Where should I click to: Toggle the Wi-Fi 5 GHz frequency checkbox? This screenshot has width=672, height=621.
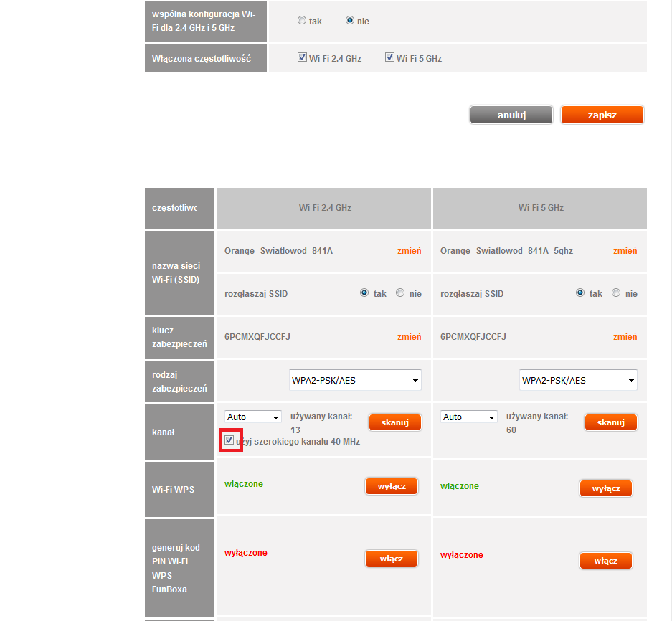(390, 57)
